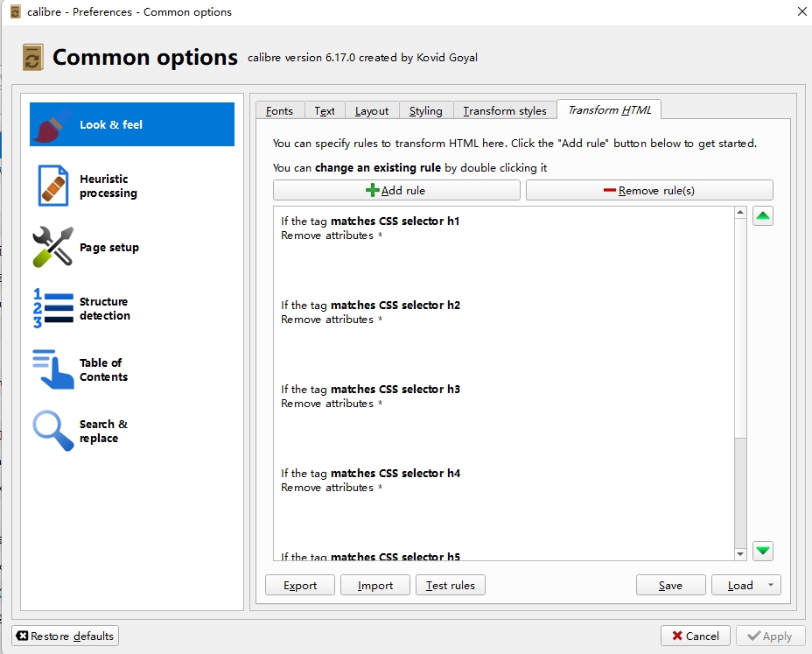812x654 pixels.
Task: Click the Test rules button
Action: [451, 586]
